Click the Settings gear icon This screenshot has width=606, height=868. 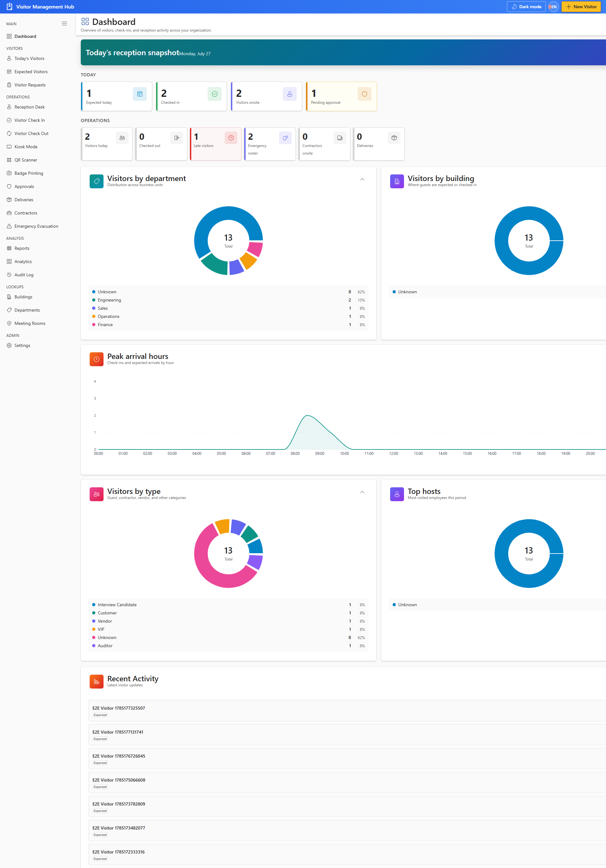coord(9,346)
